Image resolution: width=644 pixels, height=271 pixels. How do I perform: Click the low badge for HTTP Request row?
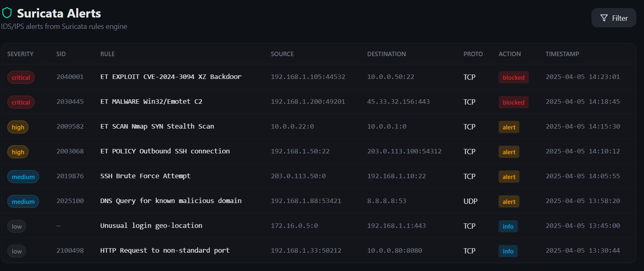click(x=17, y=251)
